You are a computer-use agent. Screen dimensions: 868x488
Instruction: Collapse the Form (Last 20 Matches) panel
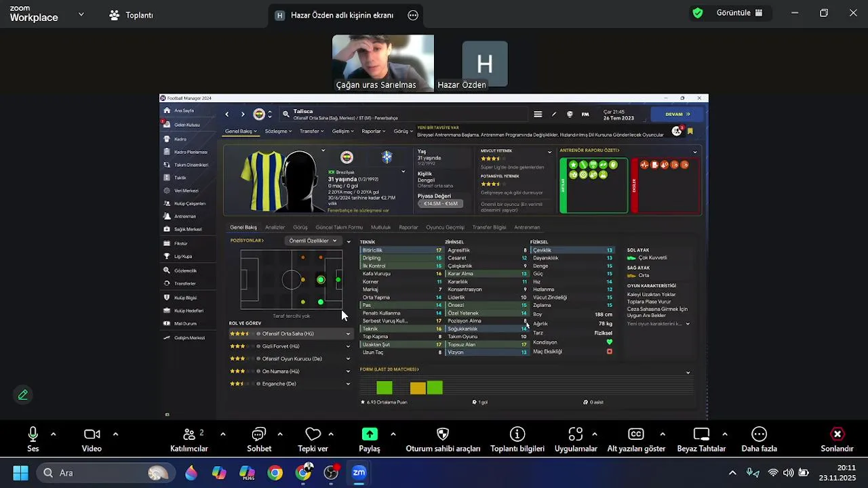pyautogui.click(x=688, y=373)
